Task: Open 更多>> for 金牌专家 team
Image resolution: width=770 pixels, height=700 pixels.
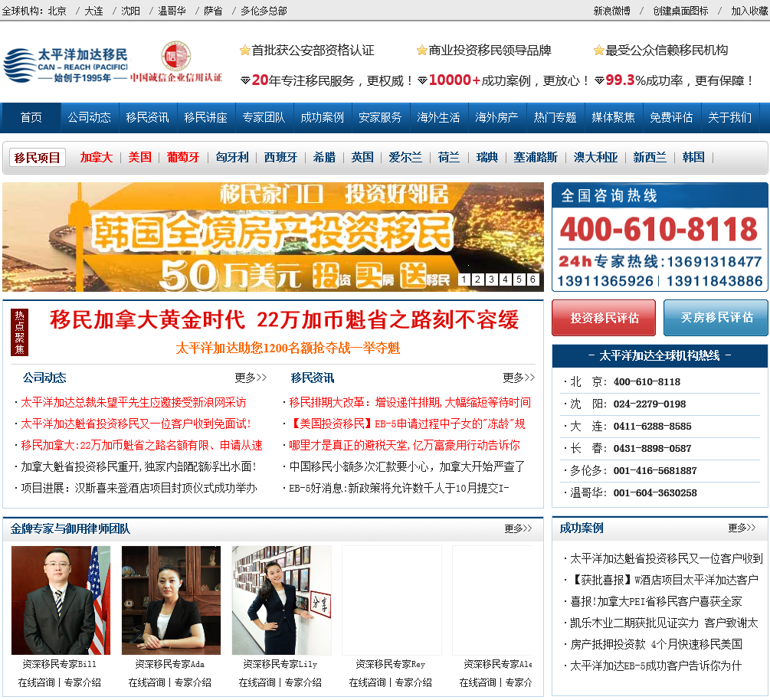Action: (x=518, y=528)
